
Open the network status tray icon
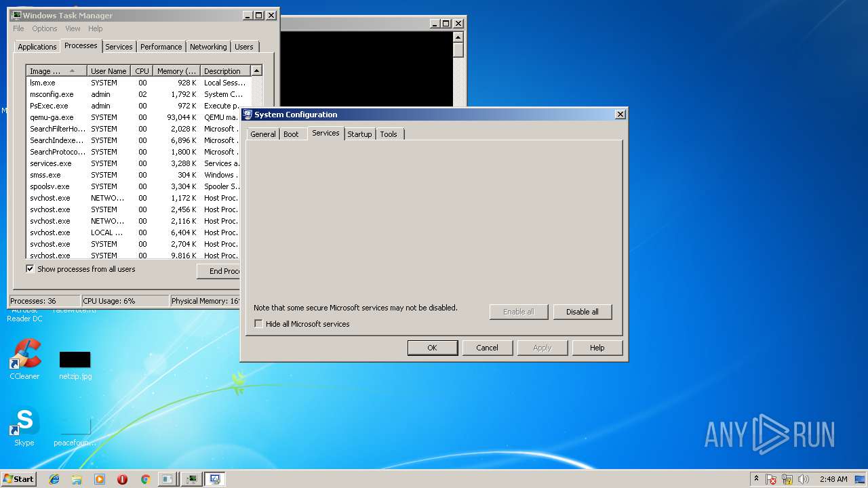click(x=787, y=479)
